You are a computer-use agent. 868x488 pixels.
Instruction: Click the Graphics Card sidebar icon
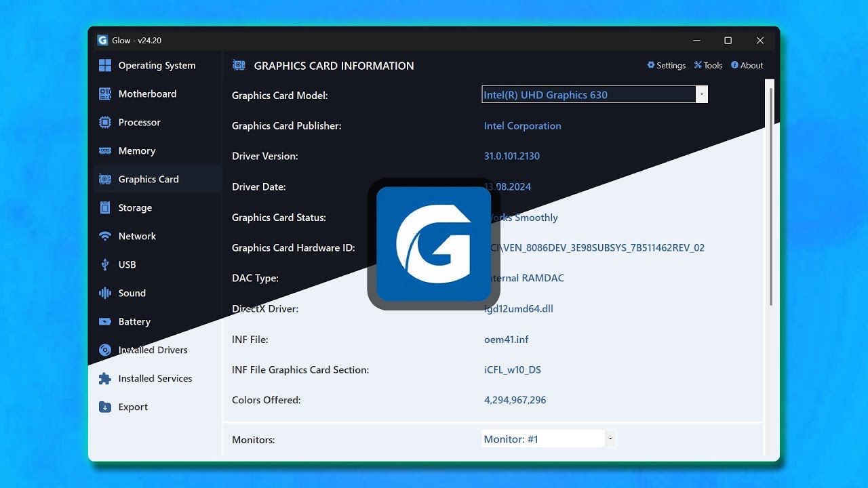point(105,179)
